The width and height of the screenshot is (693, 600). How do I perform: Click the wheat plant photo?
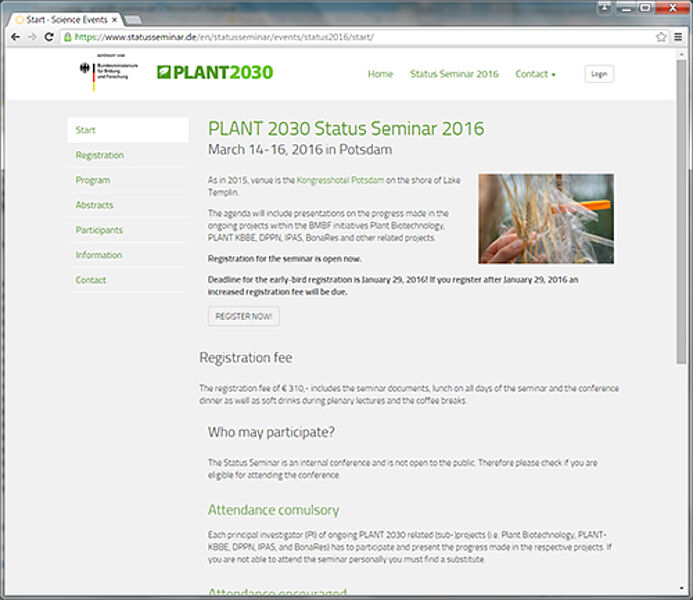(x=546, y=219)
